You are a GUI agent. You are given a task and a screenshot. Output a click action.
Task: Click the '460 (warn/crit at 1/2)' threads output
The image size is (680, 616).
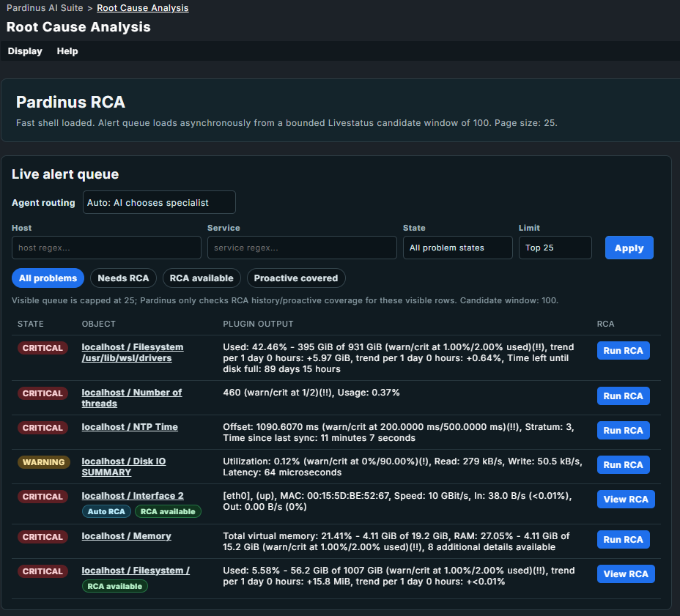pyautogui.click(x=311, y=393)
